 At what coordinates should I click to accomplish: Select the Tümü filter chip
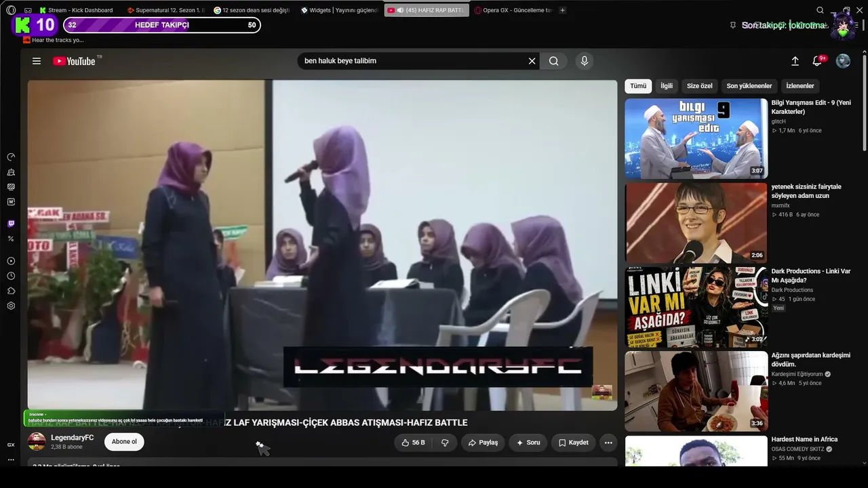click(x=638, y=86)
